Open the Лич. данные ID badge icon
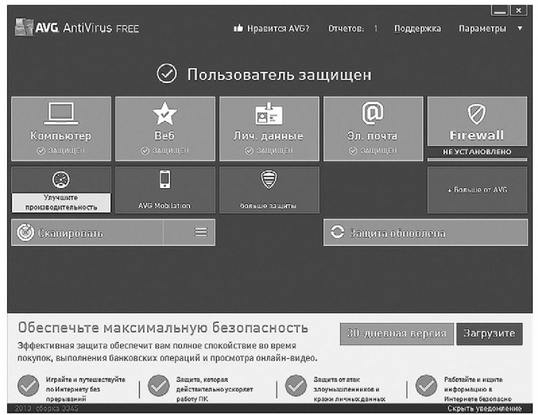Image resolution: width=538 pixels, height=415 pixels. coord(269,114)
